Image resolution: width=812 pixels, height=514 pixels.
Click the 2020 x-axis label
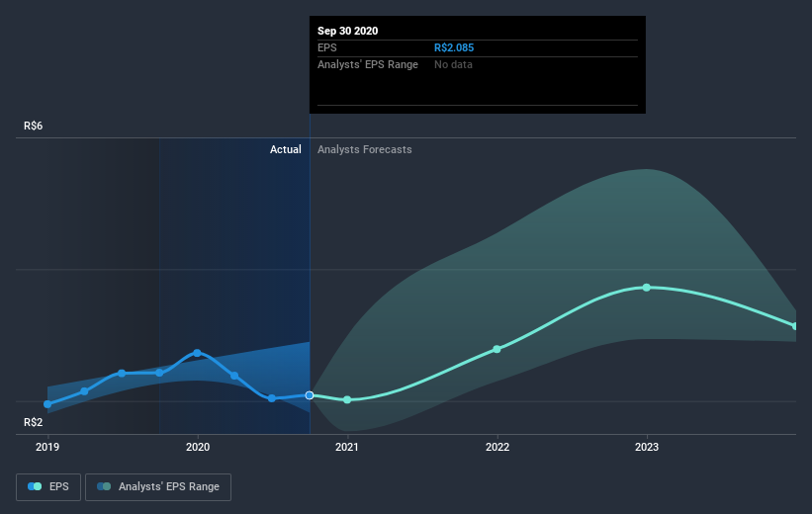197,447
